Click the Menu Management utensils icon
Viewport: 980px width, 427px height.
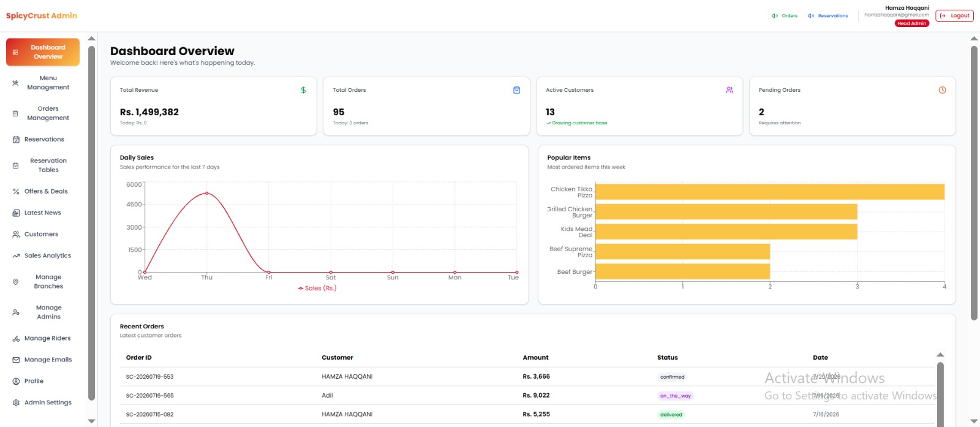click(15, 83)
